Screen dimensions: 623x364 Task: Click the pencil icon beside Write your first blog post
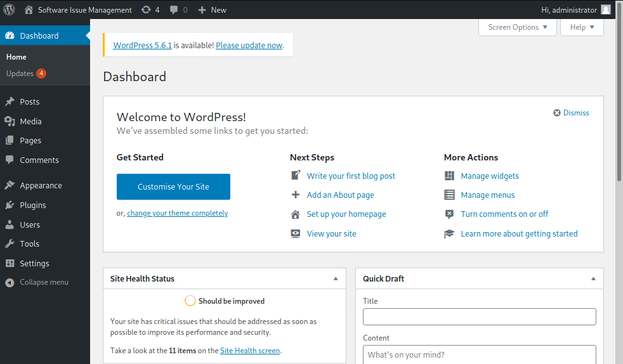296,175
